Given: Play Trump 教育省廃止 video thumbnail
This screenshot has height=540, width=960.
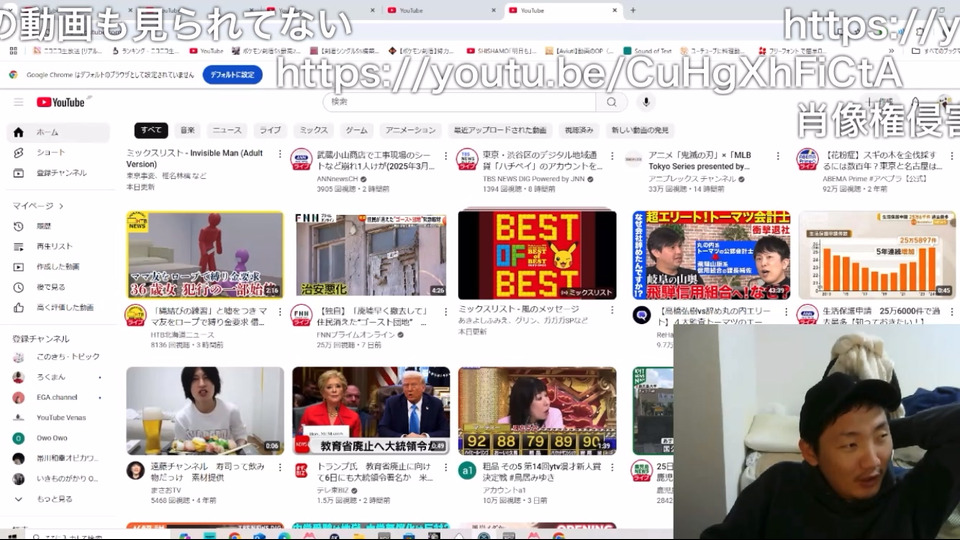Looking at the screenshot, I should [371, 411].
